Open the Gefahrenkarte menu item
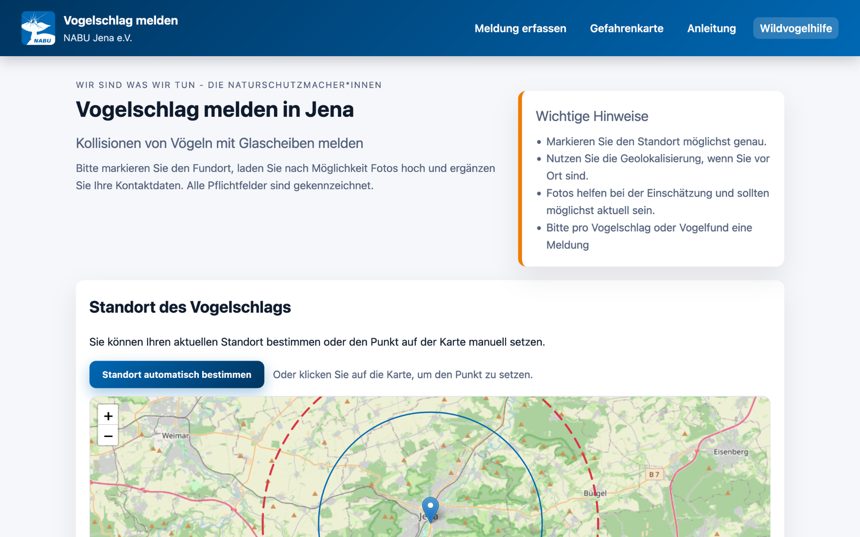Image resolution: width=860 pixels, height=537 pixels. 626,29
